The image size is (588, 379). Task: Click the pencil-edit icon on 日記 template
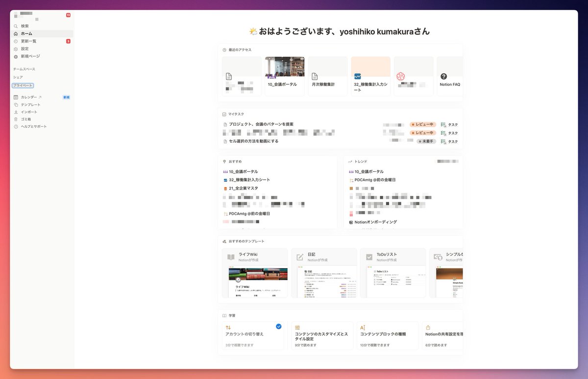tap(300, 257)
